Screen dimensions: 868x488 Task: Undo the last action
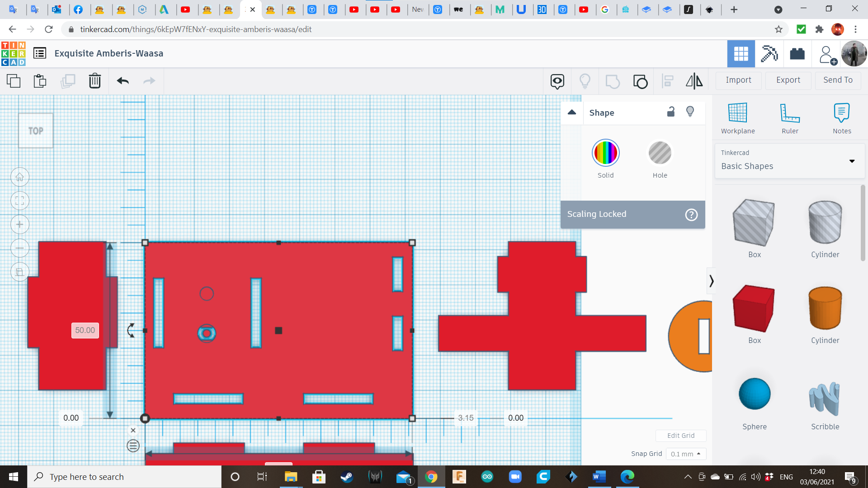122,81
